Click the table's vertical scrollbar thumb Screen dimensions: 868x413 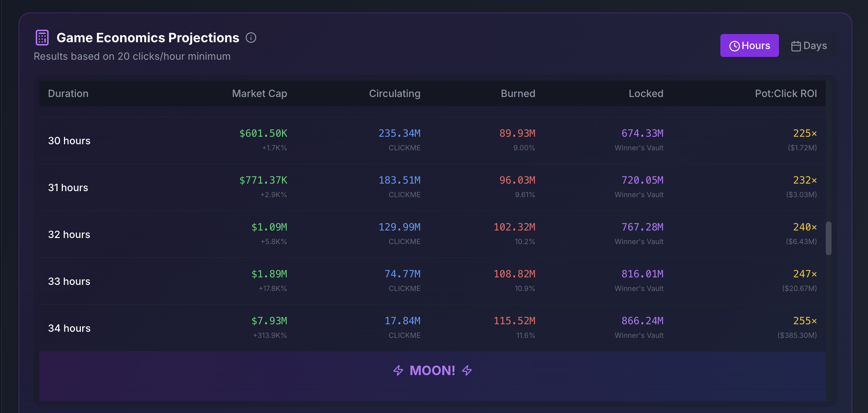tap(828, 238)
